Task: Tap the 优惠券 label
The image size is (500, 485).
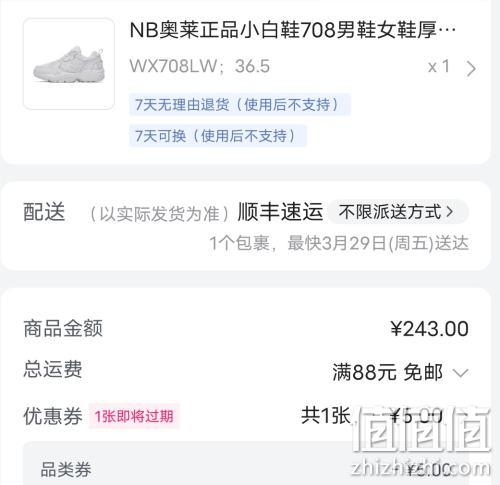Action: coord(53,416)
